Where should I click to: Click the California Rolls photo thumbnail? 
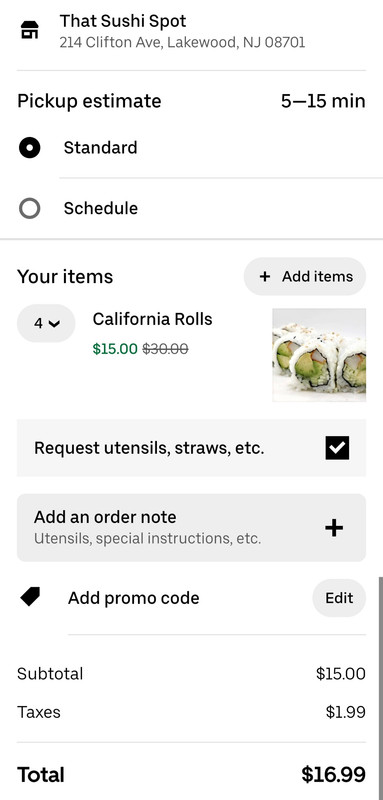click(319, 355)
